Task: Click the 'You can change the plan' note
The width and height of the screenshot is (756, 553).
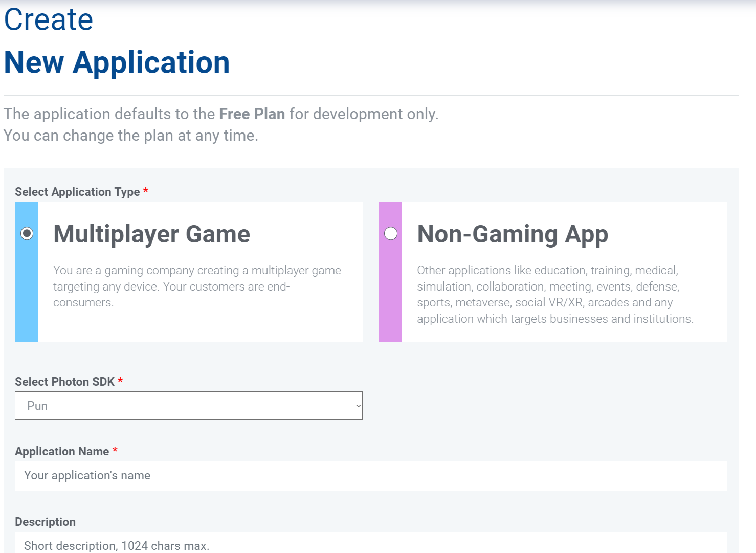Action: point(131,136)
